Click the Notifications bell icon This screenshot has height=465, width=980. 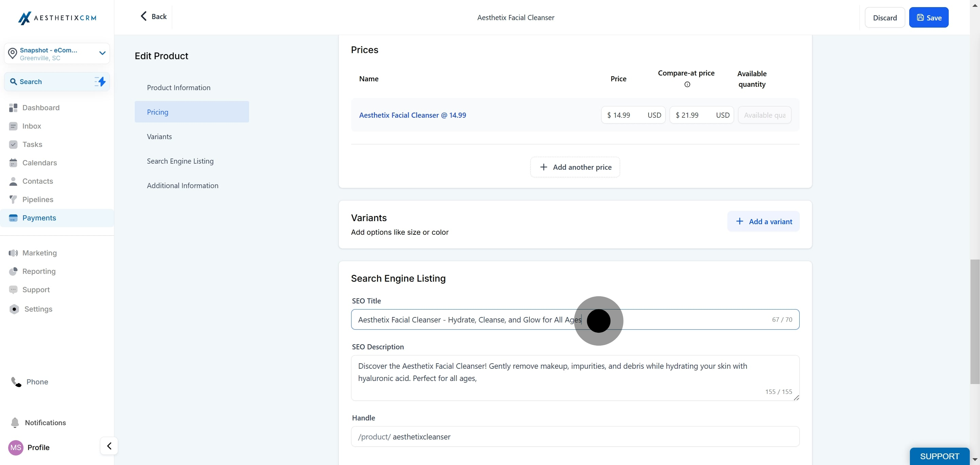coord(15,422)
